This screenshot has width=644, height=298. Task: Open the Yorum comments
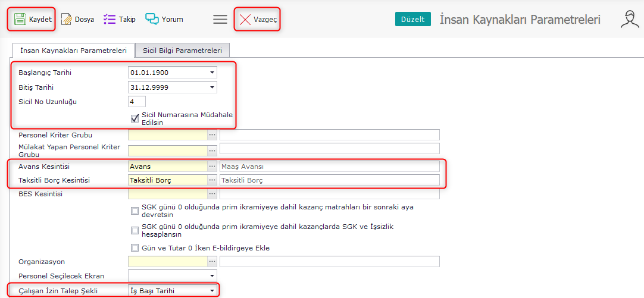164,20
